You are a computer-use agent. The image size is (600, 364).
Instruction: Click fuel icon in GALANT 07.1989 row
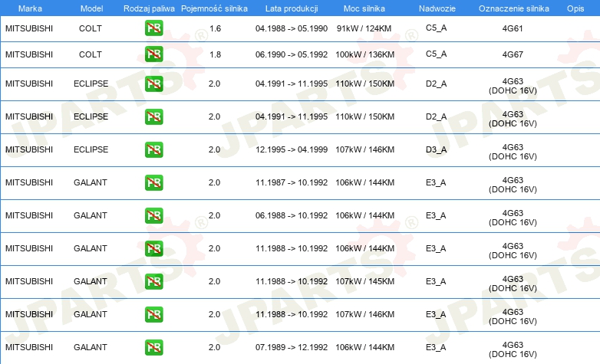(x=153, y=347)
